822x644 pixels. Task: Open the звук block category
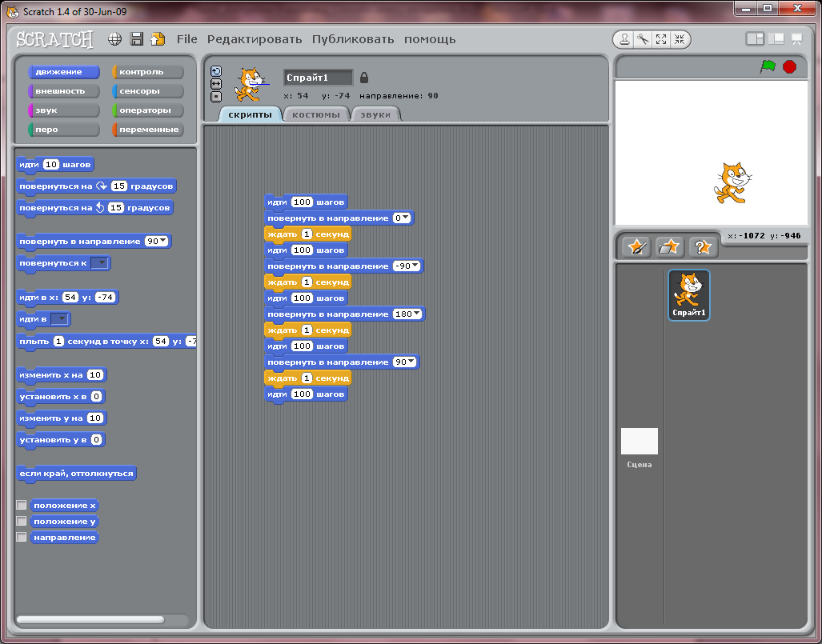coord(63,110)
